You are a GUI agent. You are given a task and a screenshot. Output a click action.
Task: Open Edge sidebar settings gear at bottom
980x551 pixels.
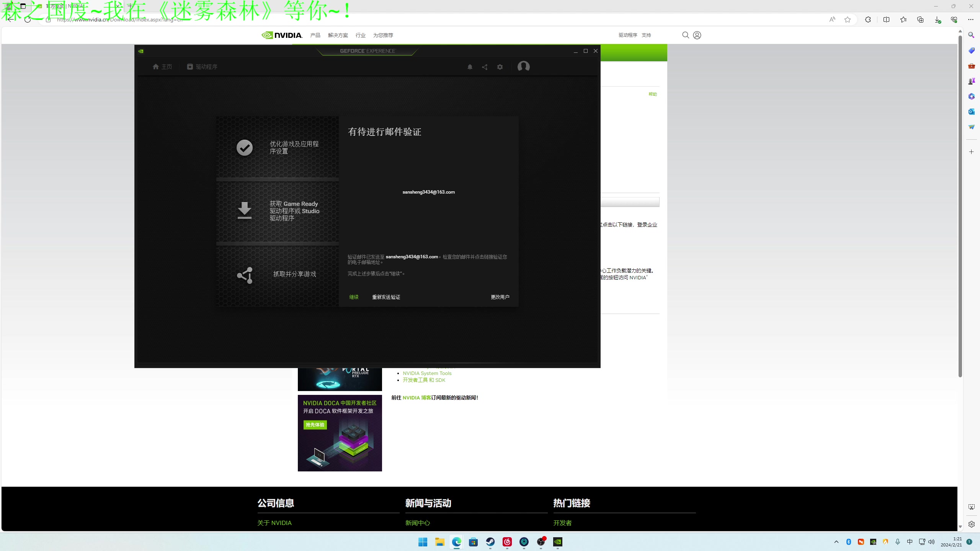point(971,524)
